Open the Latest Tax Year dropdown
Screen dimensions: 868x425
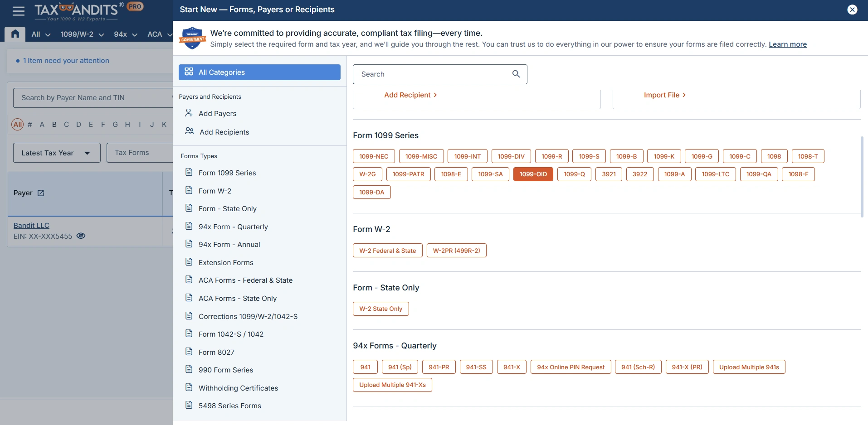(x=57, y=153)
